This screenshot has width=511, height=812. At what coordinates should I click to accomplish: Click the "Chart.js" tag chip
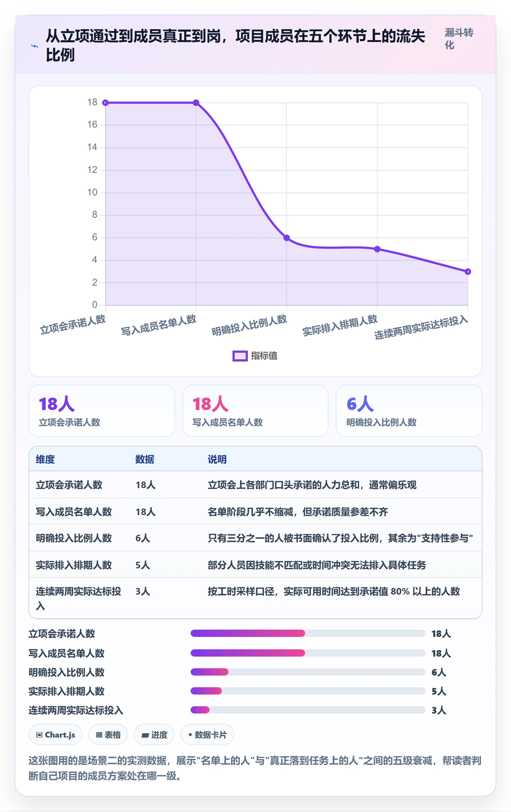(55, 735)
